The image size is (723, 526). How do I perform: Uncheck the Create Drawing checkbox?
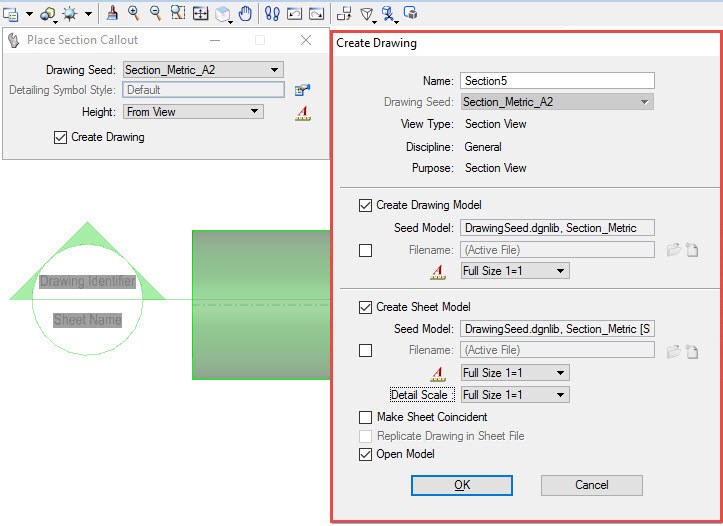tap(60, 137)
